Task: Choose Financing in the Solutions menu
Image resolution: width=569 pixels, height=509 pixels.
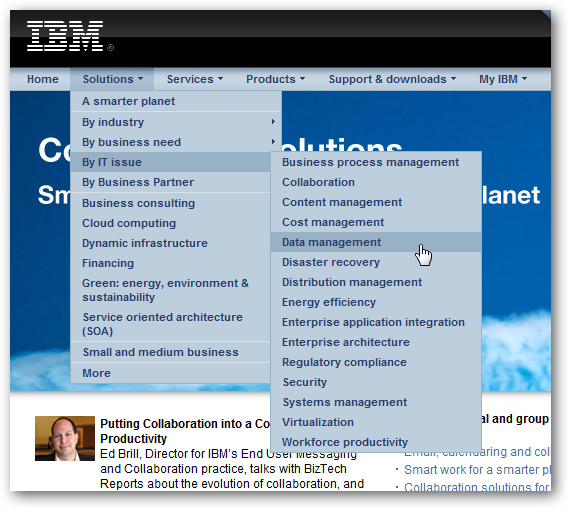Action: 171,263
